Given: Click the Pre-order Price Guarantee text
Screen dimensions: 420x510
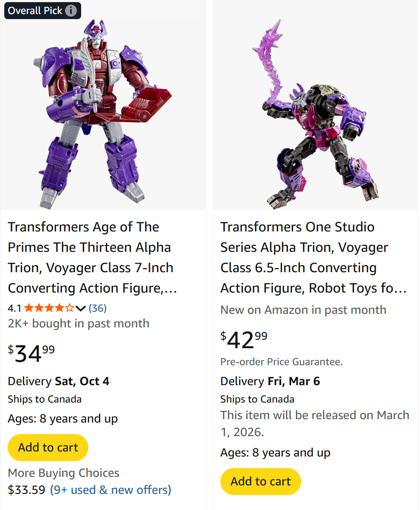Looking at the screenshot, I should click(281, 362).
